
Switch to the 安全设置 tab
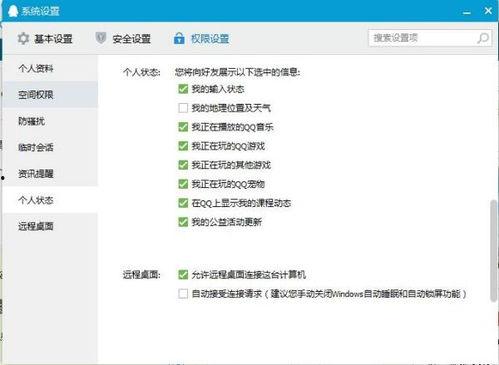click(x=123, y=39)
